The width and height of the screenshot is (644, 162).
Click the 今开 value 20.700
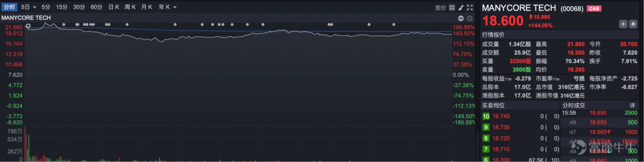click(629, 44)
